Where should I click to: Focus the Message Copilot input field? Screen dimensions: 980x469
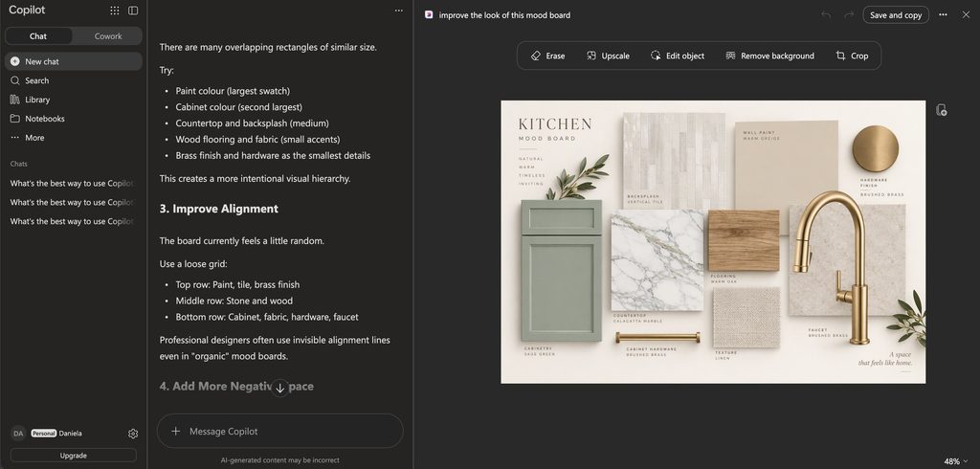coord(280,431)
